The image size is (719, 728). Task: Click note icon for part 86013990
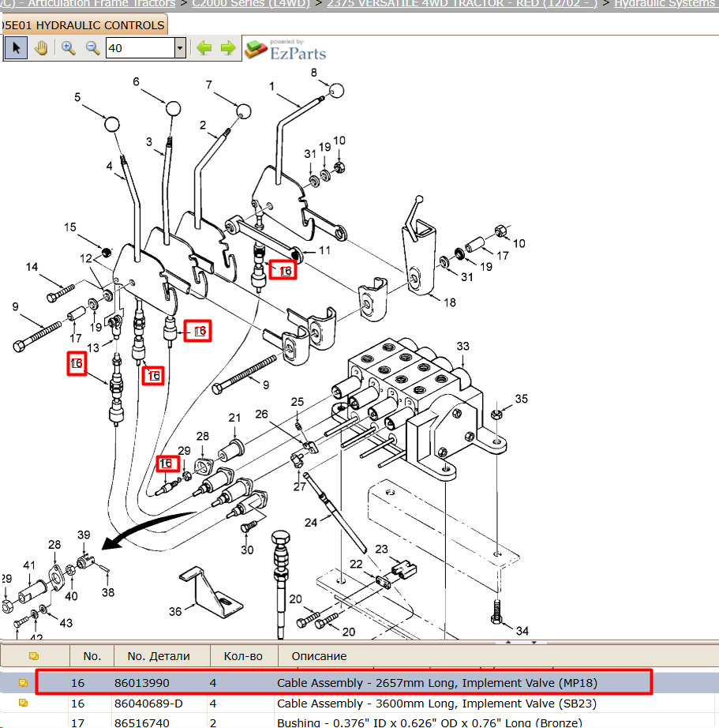tap(23, 683)
